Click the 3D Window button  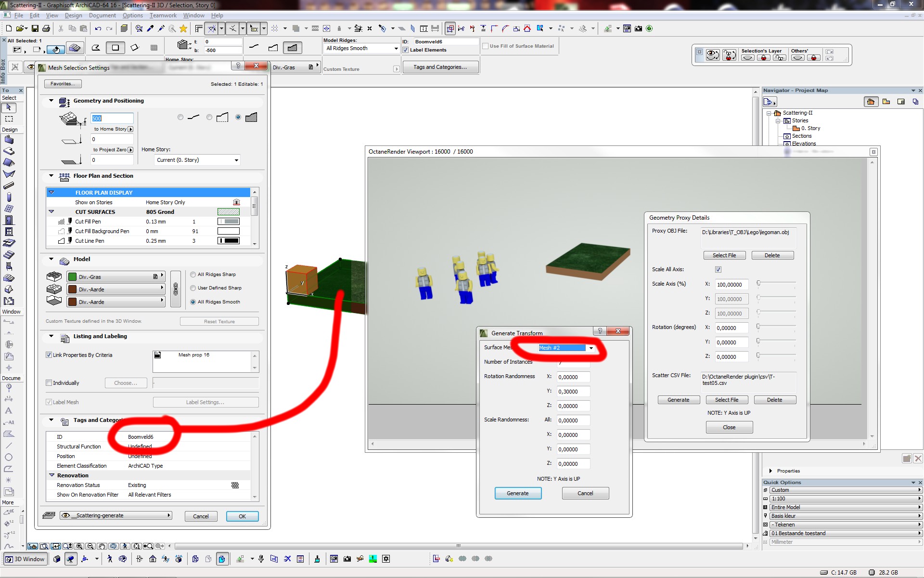(x=26, y=559)
